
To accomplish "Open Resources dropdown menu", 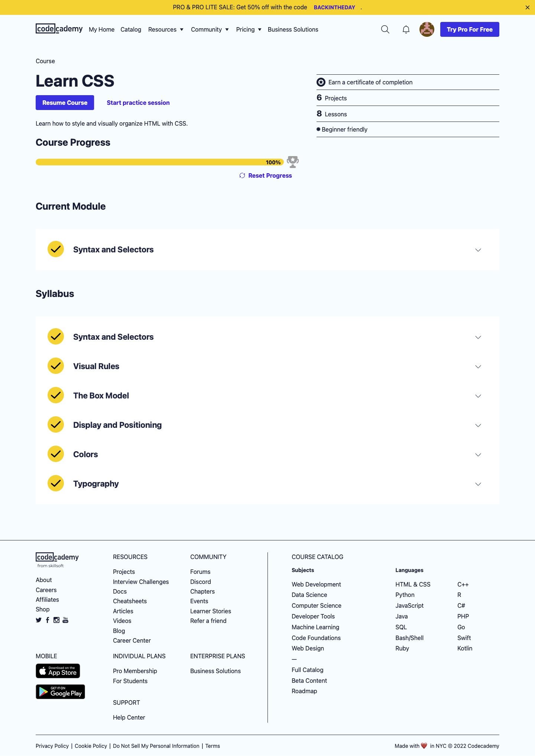I will [x=166, y=29].
